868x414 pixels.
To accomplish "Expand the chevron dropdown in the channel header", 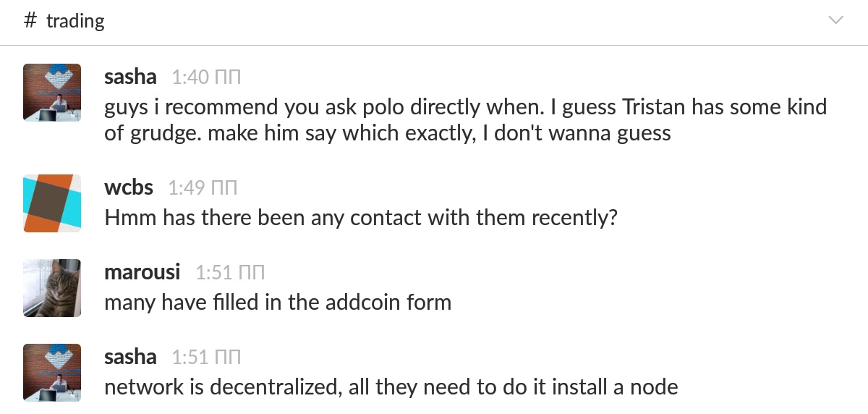I will tap(835, 20).
